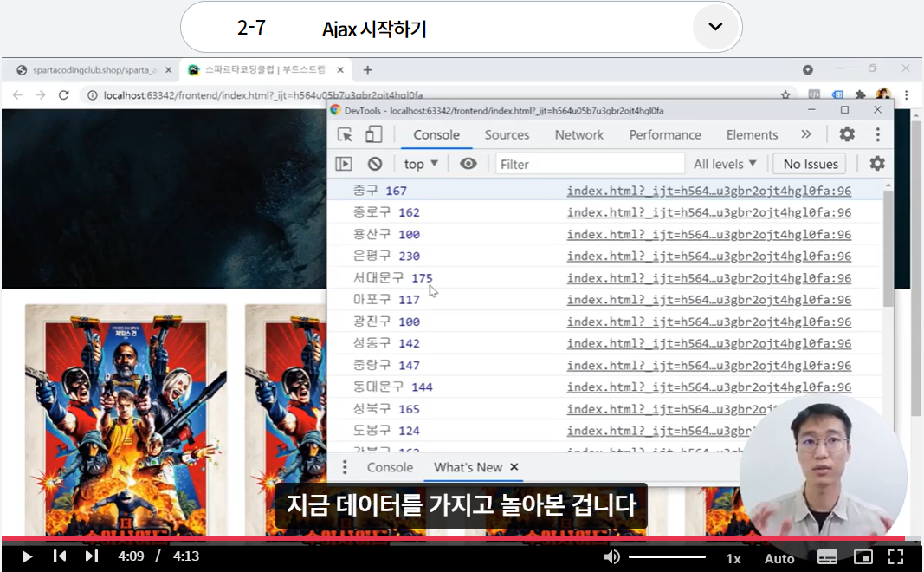Switch to the Network tab

[x=578, y=135]
